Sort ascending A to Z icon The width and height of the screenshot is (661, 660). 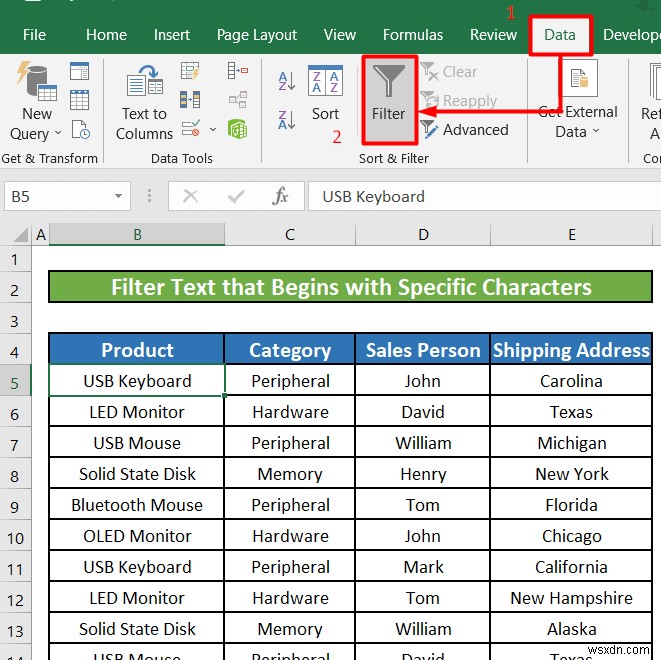[287, 81]
